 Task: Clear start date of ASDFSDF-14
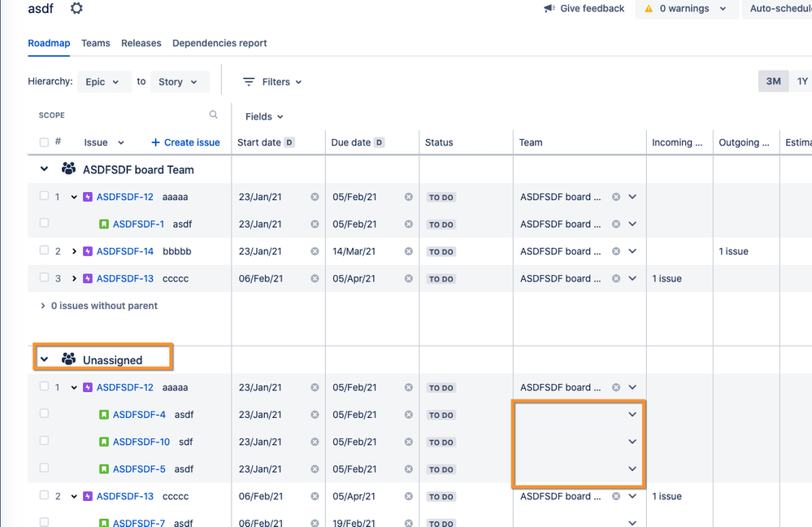tap(315, 251)
